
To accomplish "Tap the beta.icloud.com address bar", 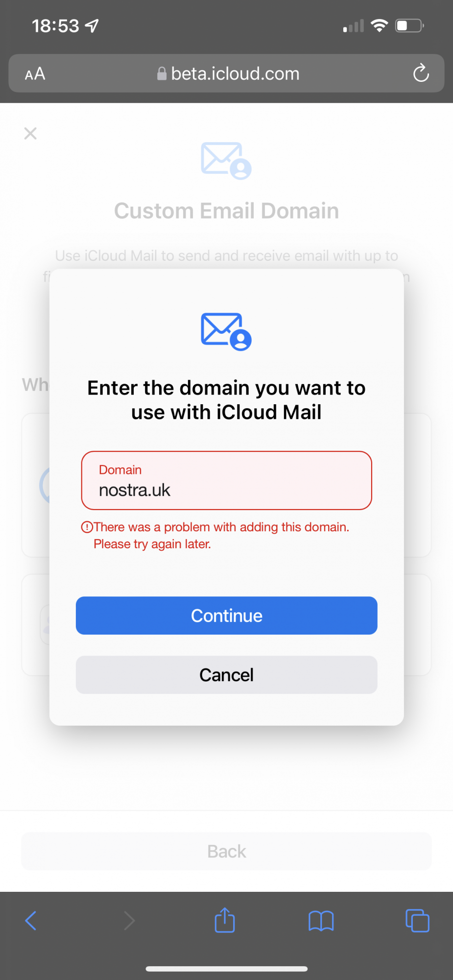I will coord(227,73).
